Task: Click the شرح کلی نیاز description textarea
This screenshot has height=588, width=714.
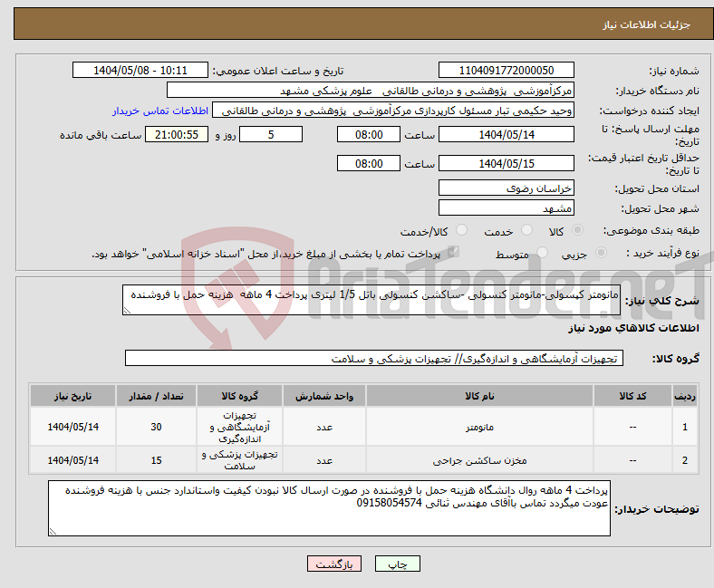Action: tap(371, 300)
